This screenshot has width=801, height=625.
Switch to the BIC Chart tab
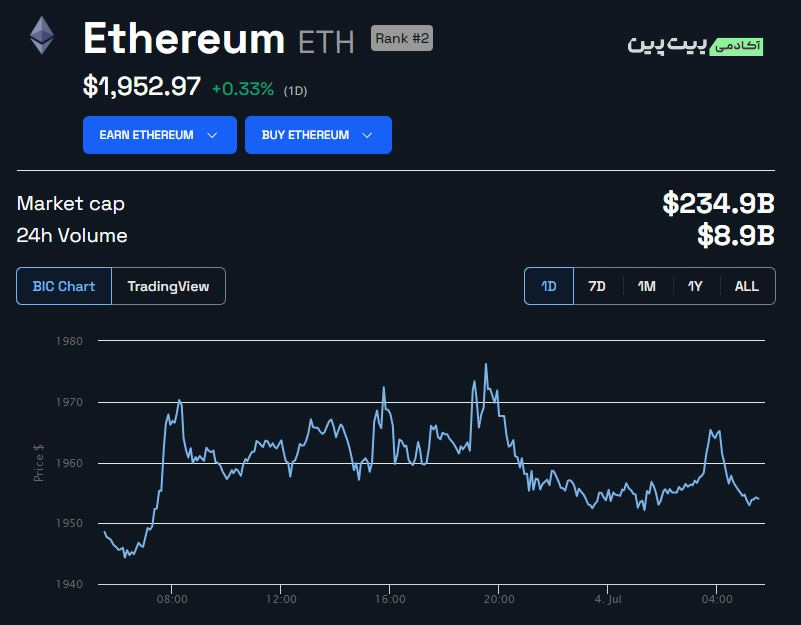point(64,286)
